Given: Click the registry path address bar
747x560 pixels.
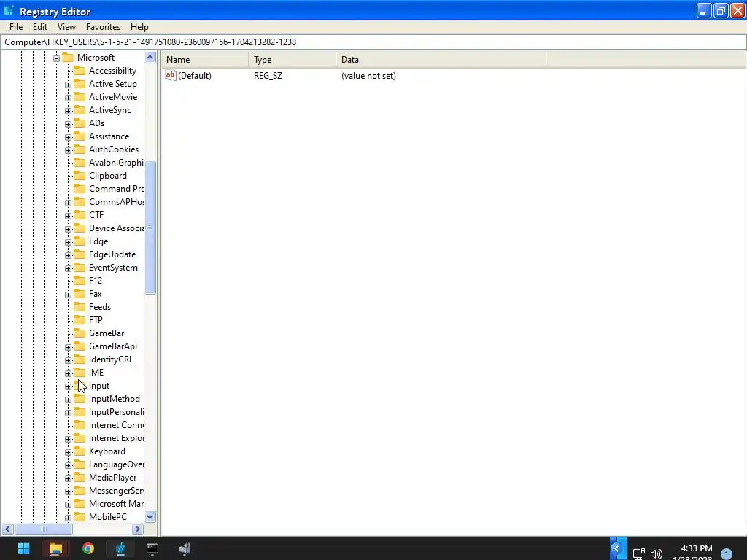Looking at the screenshot, I should (x=373, y=42).
